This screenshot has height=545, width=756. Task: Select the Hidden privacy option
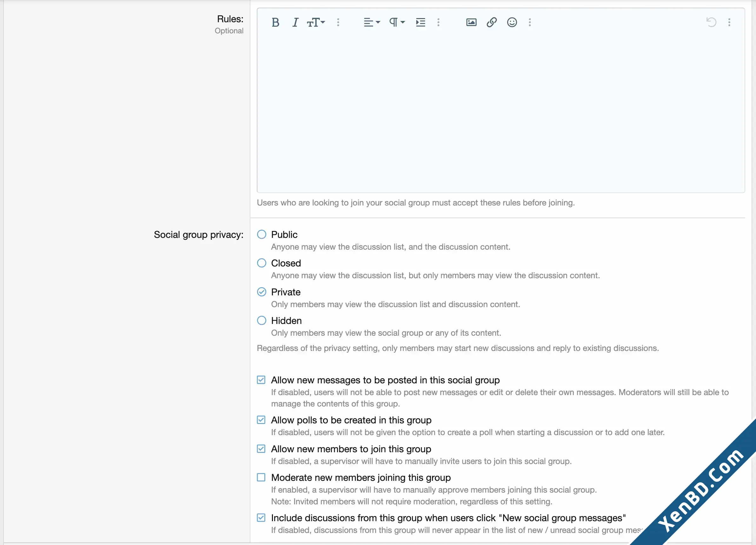tap(262, 320)
